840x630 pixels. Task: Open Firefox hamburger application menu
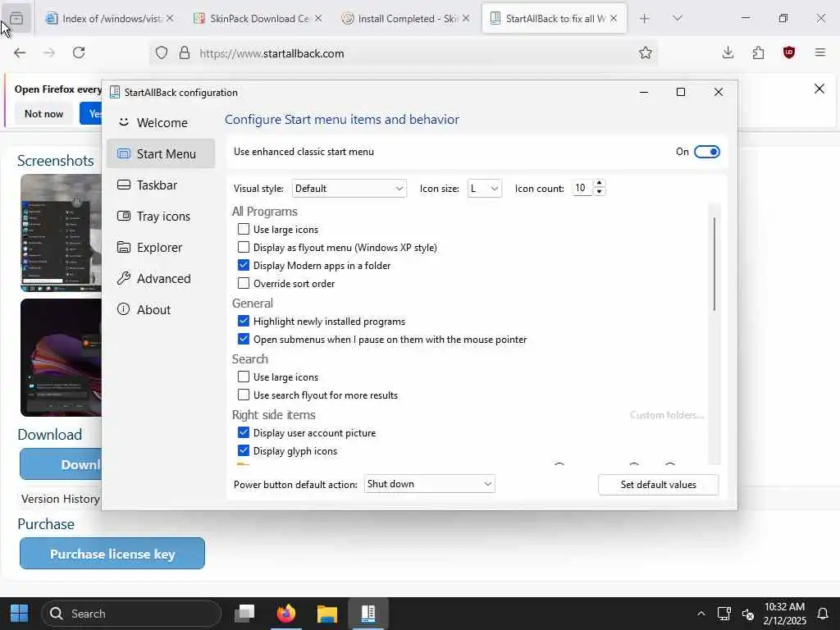pyautogui.click(x=819, y=52)
